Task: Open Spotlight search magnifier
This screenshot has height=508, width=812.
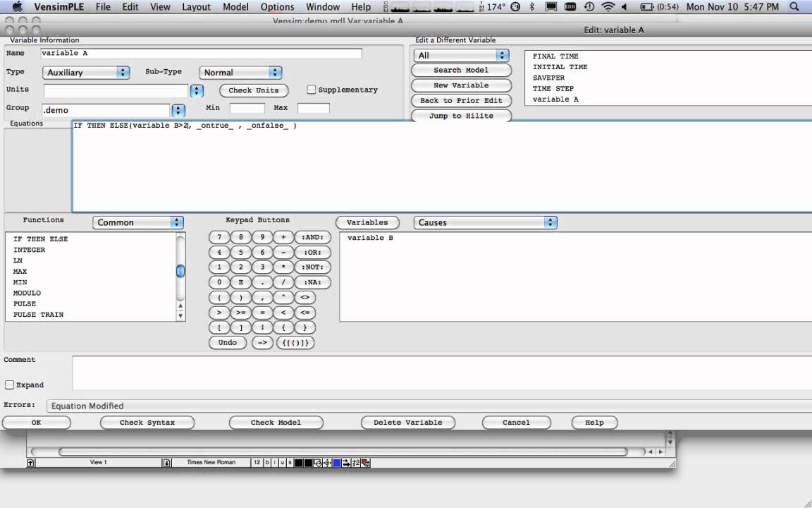Action: (x=794, y=7)
